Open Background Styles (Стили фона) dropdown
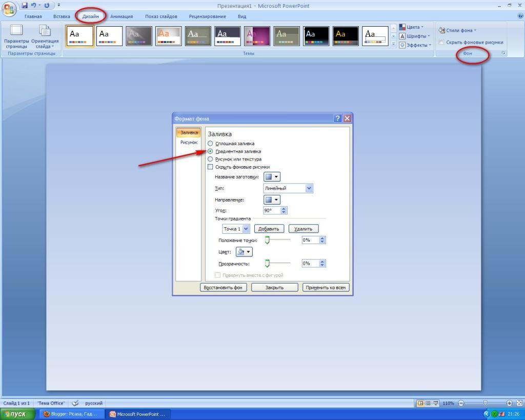This screenshot has height=420, width=525. [457, 30]
